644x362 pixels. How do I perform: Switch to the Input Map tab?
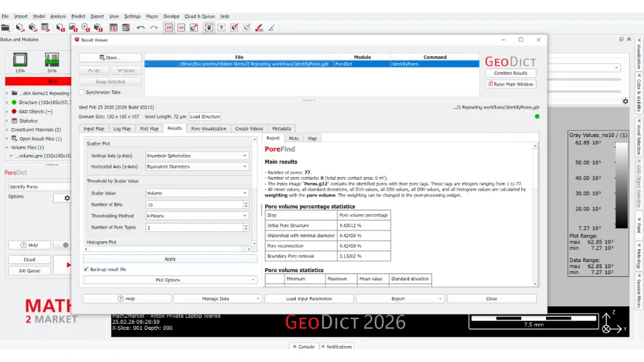[94, 129]
